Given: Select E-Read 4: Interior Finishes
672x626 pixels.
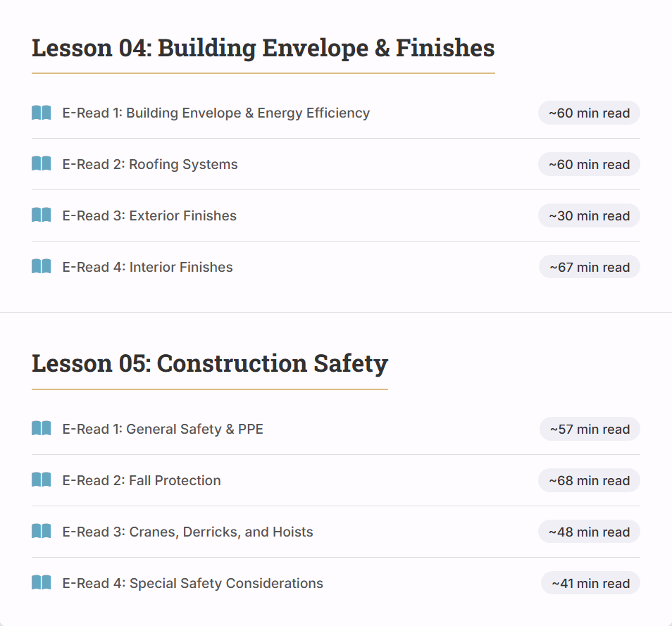Looking at the screenshot, I should point(147,267).
